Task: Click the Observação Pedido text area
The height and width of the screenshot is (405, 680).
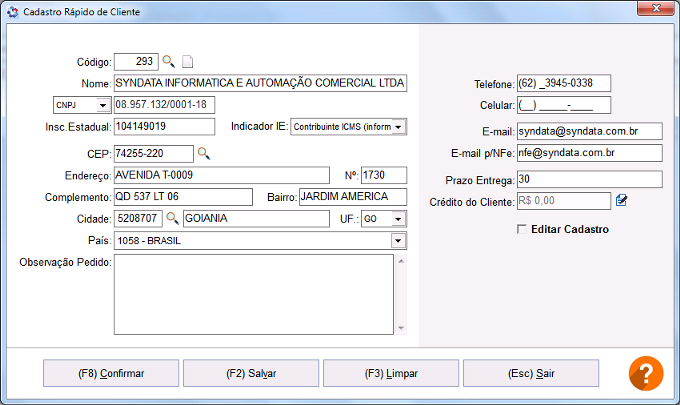Action: [254, 294]
